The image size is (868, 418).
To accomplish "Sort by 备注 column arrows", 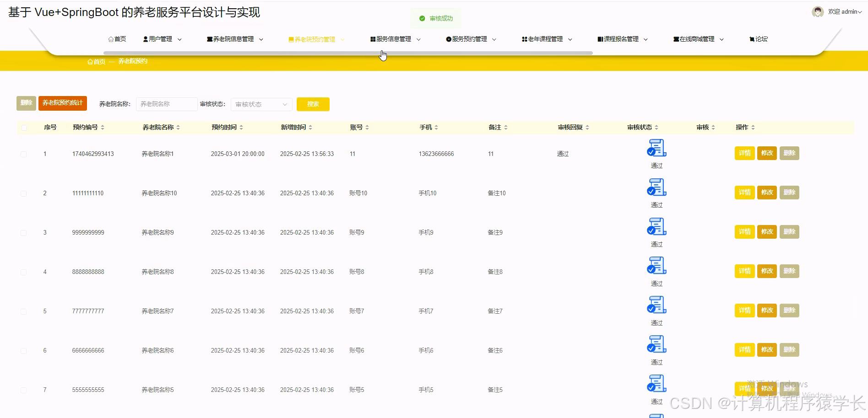I will tap(506, 128).
